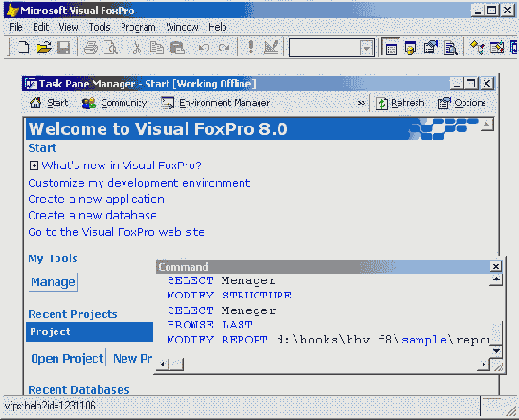Open the Environment Manager pane
Screen dimensions: 519x420
pyautogui.click(x=215, y=103)
